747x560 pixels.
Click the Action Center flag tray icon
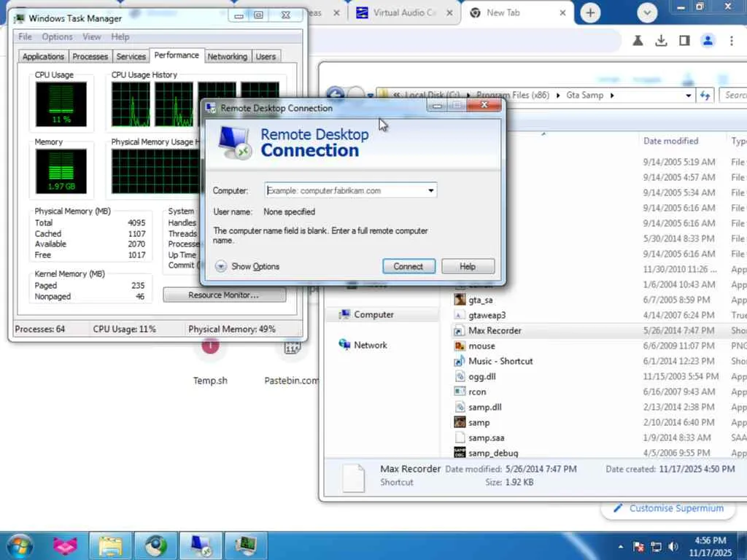tap(639, 547)
